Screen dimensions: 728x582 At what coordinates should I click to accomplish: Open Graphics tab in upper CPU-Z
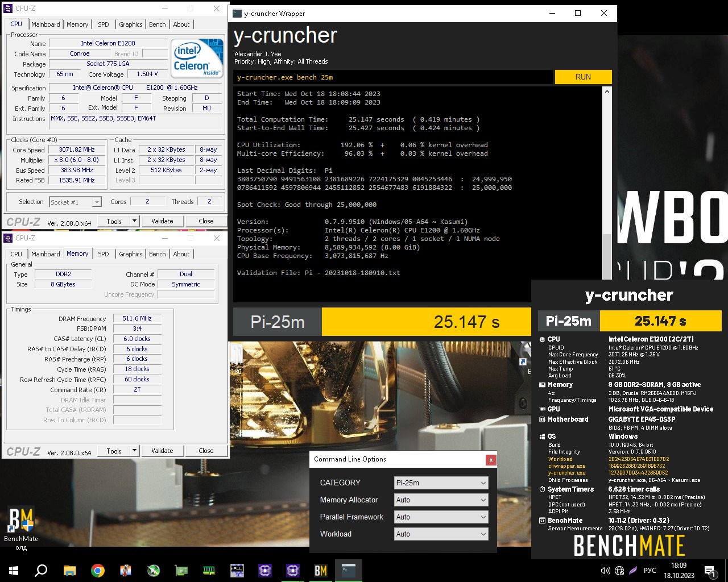tap(131, 24)
